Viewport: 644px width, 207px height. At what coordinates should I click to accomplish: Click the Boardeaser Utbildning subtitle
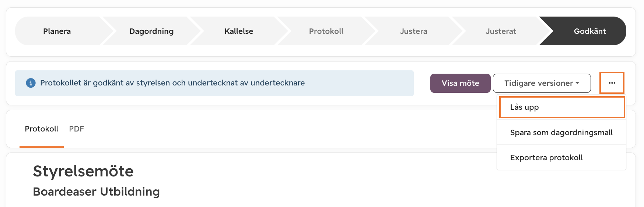coord(97,192)
